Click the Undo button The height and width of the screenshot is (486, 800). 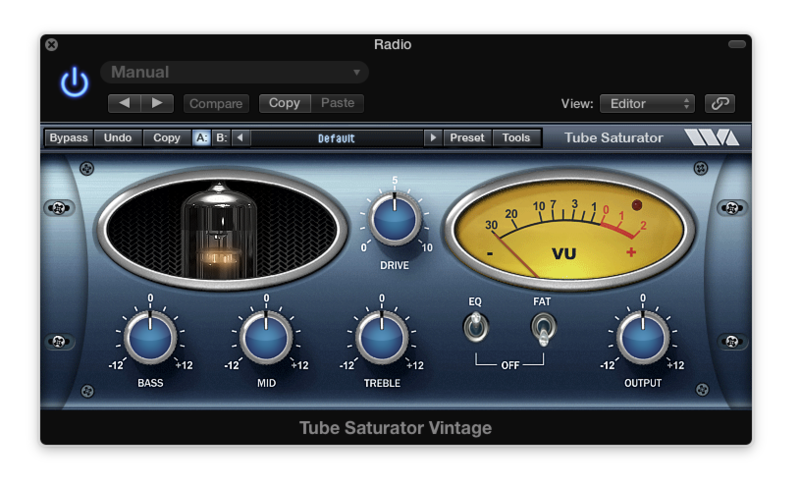click(x=118, y=138)
